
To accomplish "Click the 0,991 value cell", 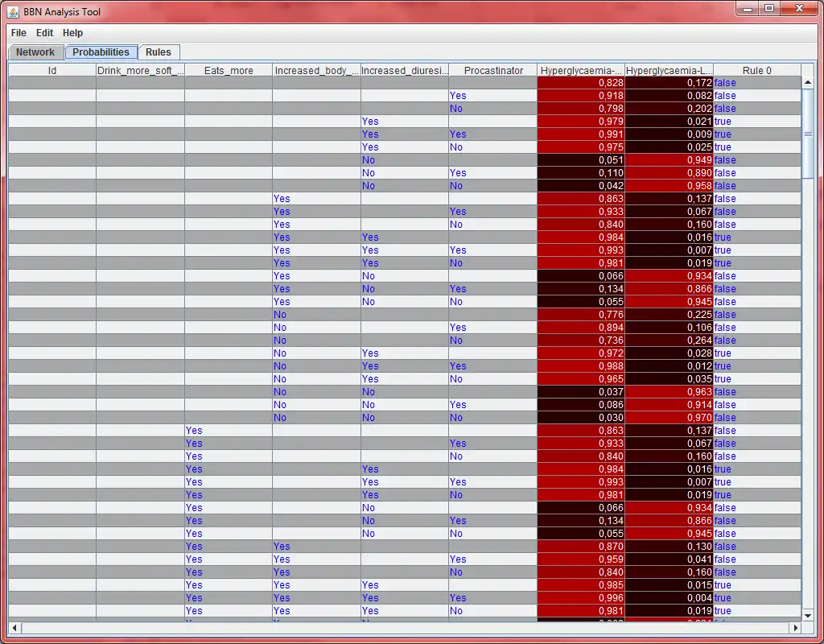I will [581, 134].
